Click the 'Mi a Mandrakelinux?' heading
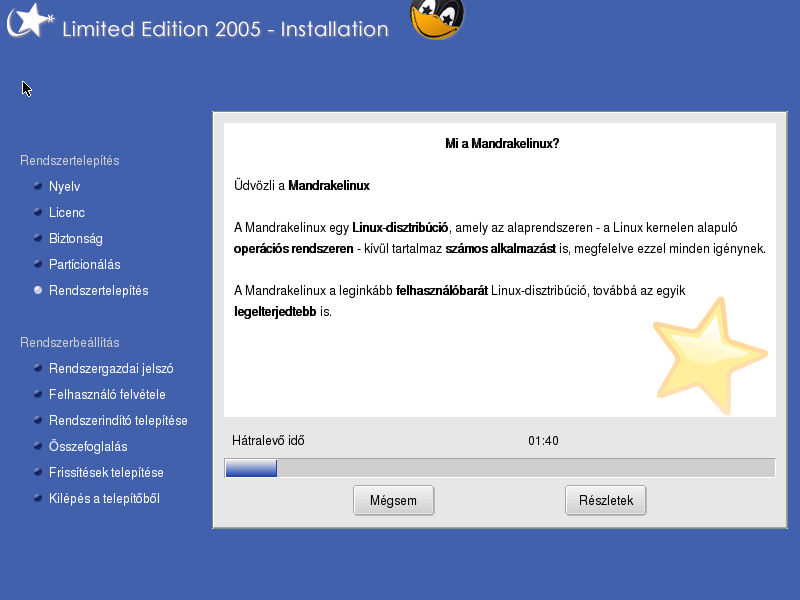 [502, 143]
